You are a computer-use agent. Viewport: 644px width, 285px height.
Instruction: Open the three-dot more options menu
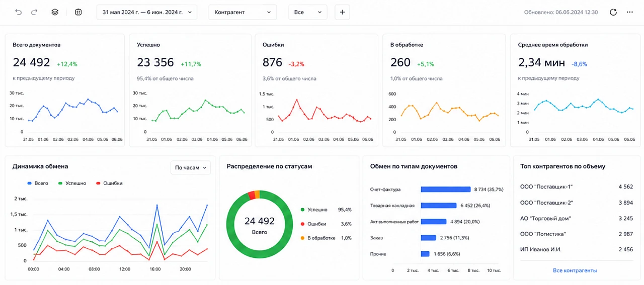pos(630,12)
